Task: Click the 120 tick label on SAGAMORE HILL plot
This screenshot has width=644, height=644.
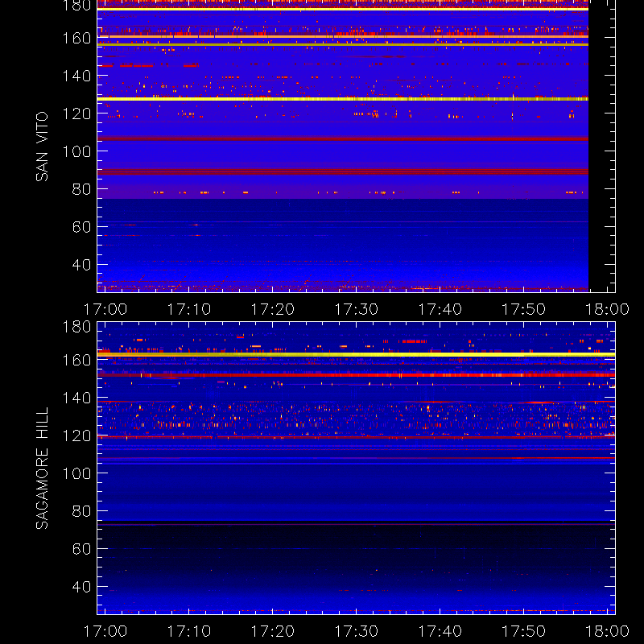Action: 76,436
